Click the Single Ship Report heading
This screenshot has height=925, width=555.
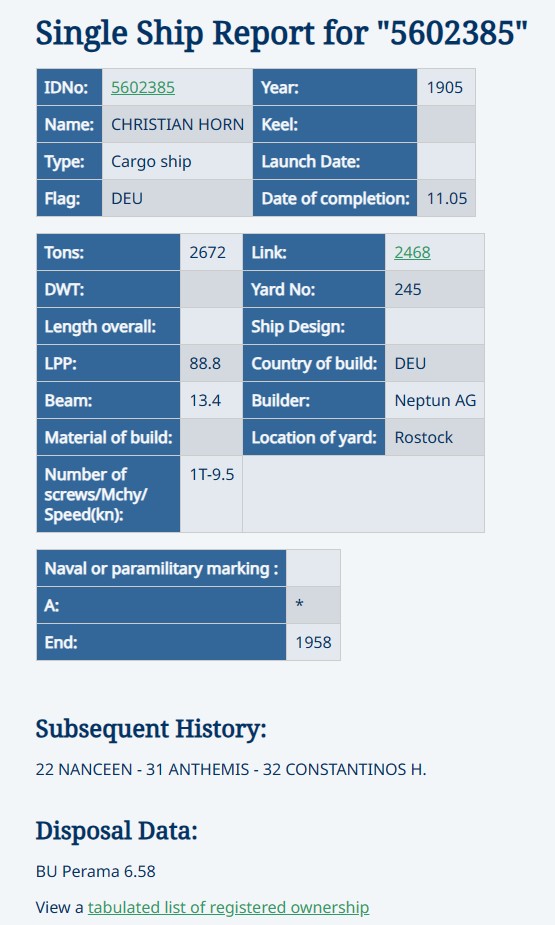(x=281, y=33)
